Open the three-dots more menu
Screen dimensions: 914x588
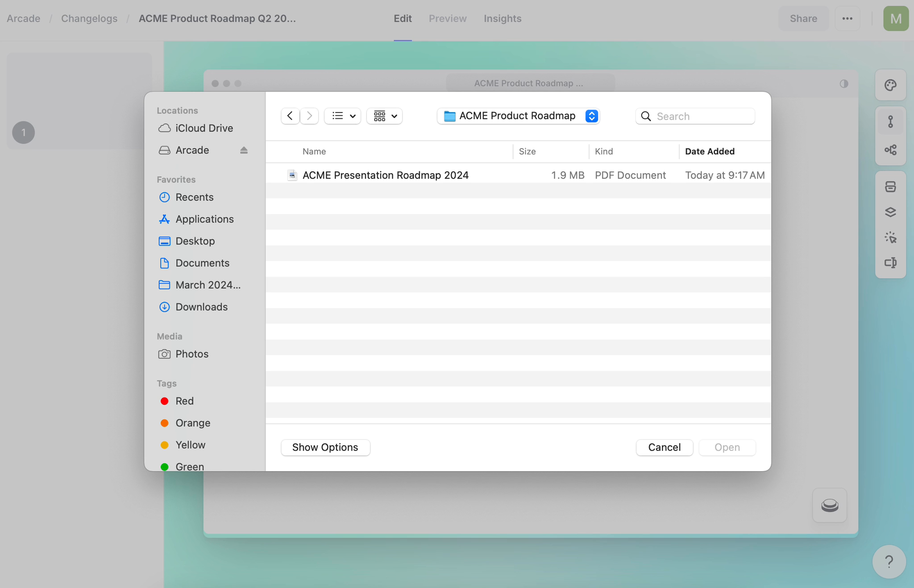tap(847, 18)
